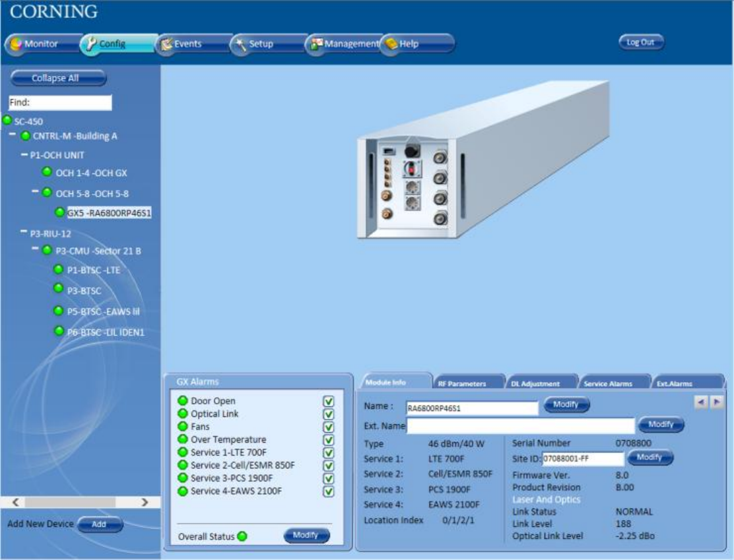Select the SC-450 root node
Viewport: 734px width, 560px height.
point(28,121)
